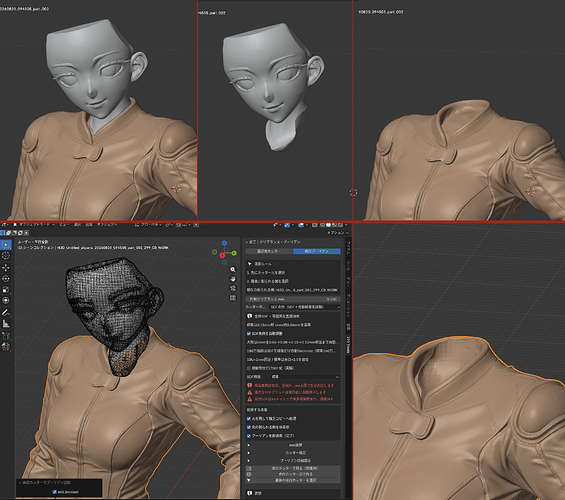The height and width of the screenshot is (500, 565).
Task: Select the Rotate tool
Action: coord(6,278)
